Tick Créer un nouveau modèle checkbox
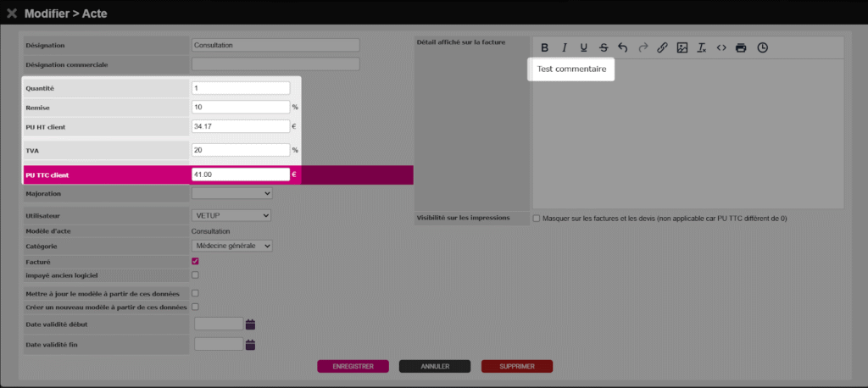The image size is (868, 388). click(196, 307)
